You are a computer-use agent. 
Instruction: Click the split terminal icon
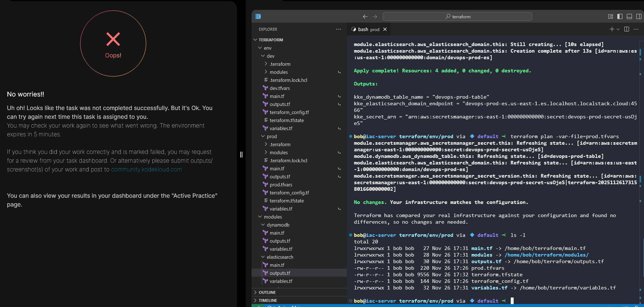point(627,29)
